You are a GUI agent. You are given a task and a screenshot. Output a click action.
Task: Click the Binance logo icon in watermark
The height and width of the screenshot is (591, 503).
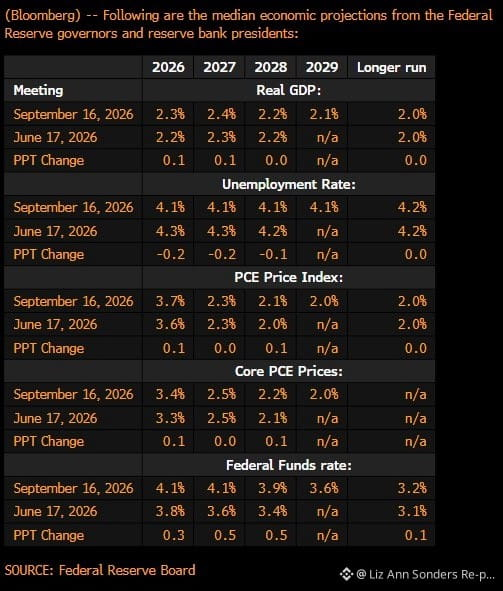346,574
